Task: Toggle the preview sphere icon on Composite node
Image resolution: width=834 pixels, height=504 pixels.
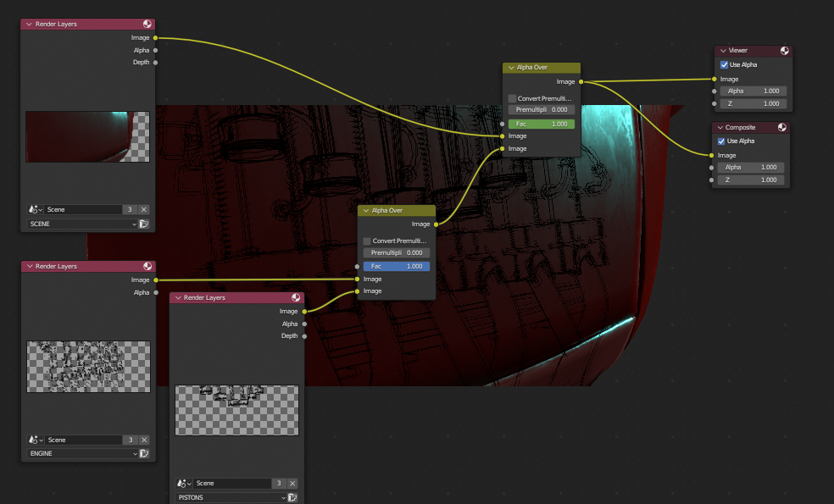Action: tap(781, 128)
